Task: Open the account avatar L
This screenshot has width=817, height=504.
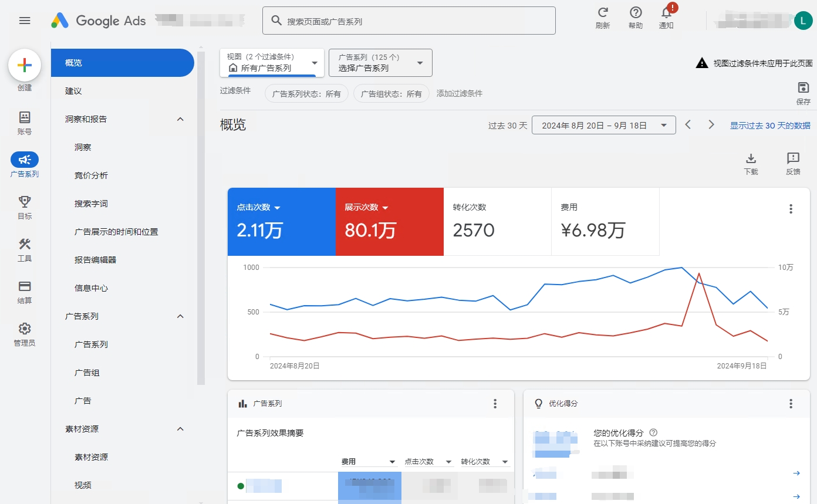Action: coord(803,21)
